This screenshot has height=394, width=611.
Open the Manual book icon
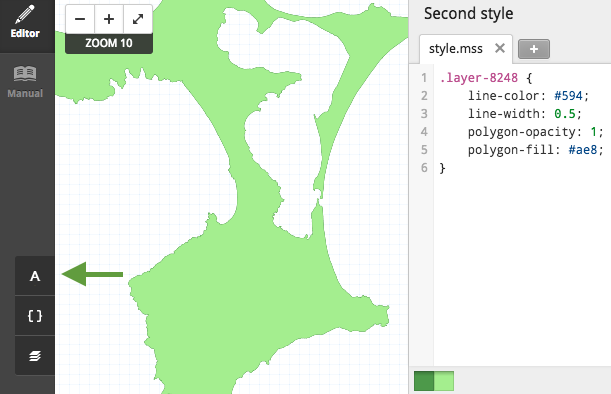(25, 82)
